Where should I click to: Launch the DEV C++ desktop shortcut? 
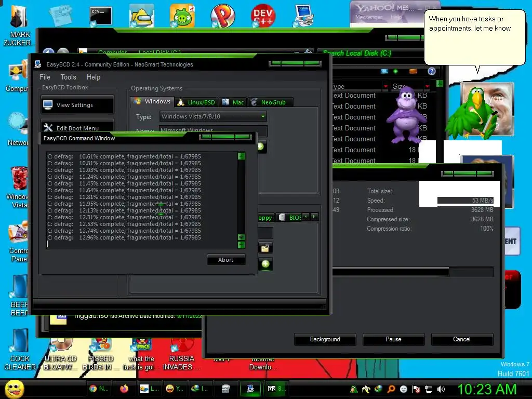(263, 16)
